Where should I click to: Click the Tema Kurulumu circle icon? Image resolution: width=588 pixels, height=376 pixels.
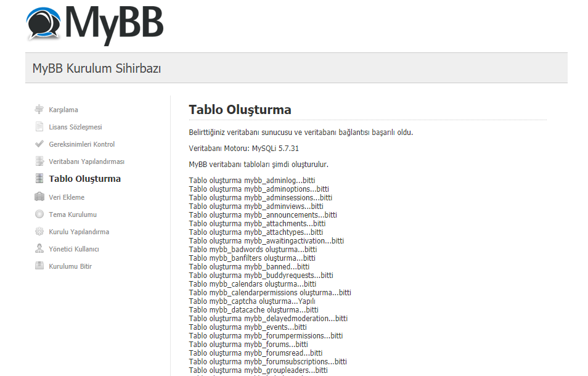tap(39, 214)
